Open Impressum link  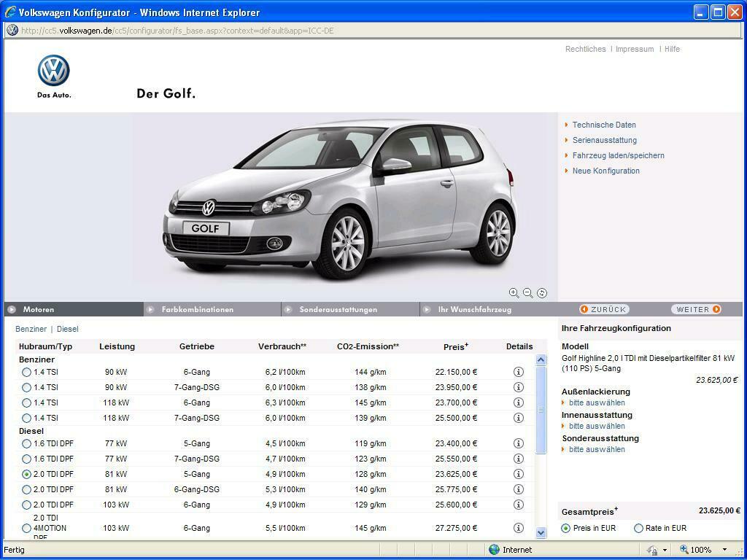635,49
